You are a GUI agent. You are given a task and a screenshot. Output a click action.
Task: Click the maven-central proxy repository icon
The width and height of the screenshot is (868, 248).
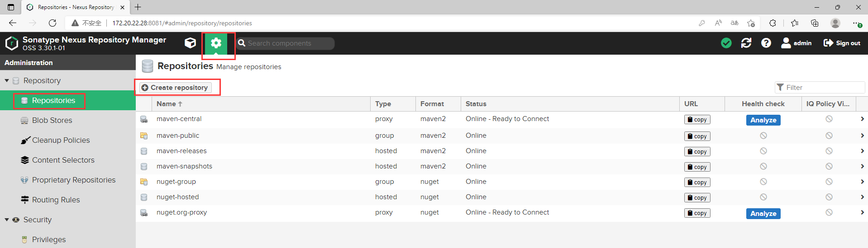tap(144, 119)
